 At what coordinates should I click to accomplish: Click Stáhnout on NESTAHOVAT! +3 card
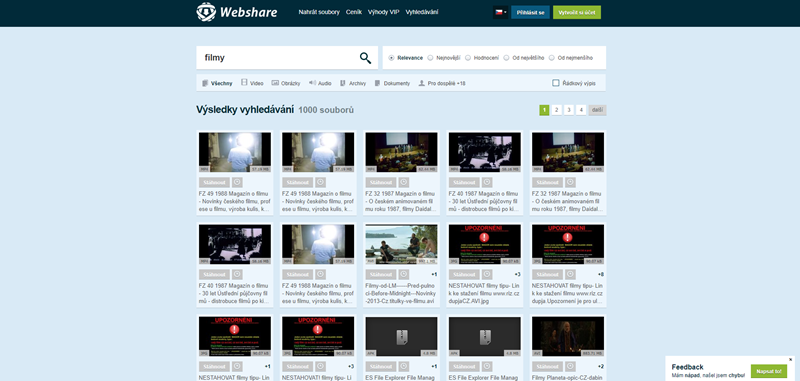coord(297,366)
